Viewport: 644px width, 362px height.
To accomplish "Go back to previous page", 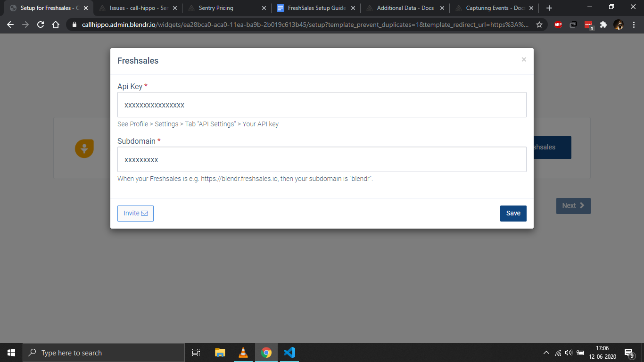I will tap(10, 25).
